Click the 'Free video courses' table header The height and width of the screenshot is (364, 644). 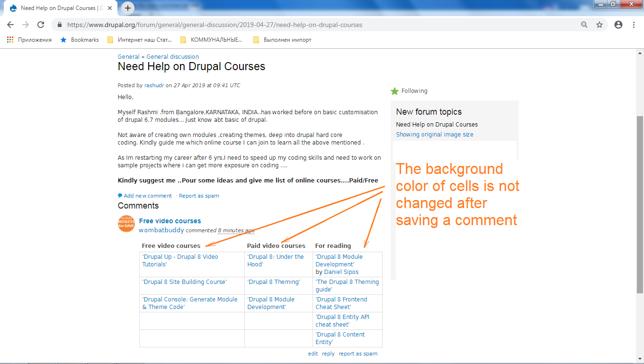(x=171, y=246)
